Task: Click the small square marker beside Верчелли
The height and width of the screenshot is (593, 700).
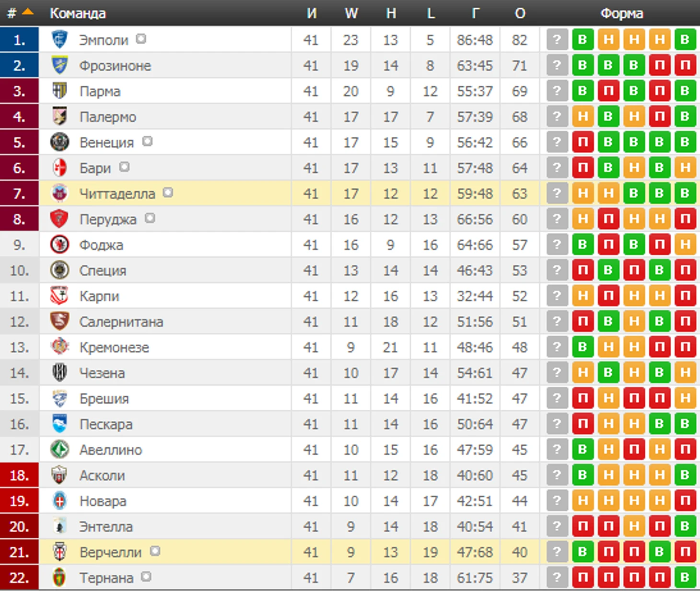Action: (155, 551)
